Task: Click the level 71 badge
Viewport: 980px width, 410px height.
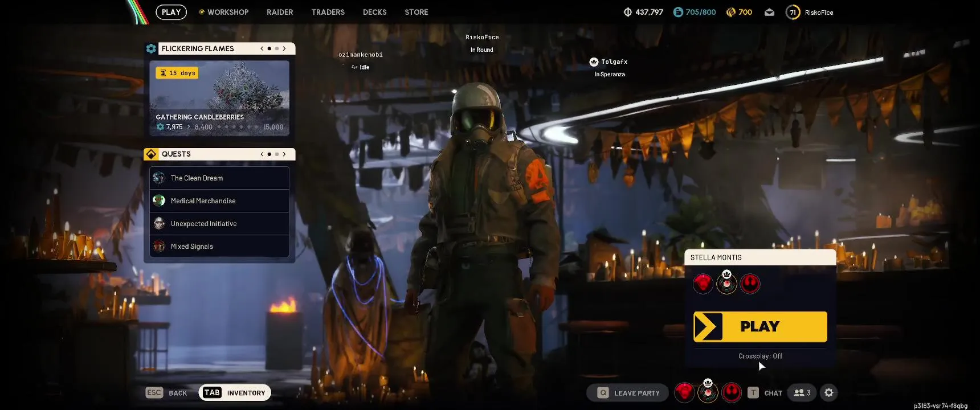Action: tap(793, 12)
